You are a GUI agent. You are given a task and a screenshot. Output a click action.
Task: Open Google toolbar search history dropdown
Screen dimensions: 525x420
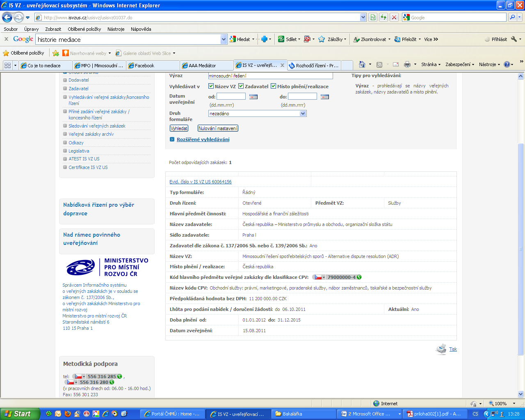click(x=224, y=39)
